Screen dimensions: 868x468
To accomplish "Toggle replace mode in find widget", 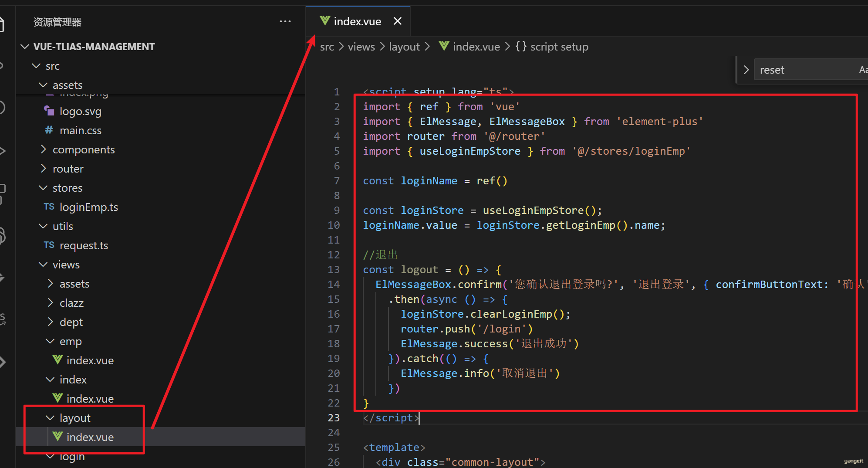I will 746,70.
